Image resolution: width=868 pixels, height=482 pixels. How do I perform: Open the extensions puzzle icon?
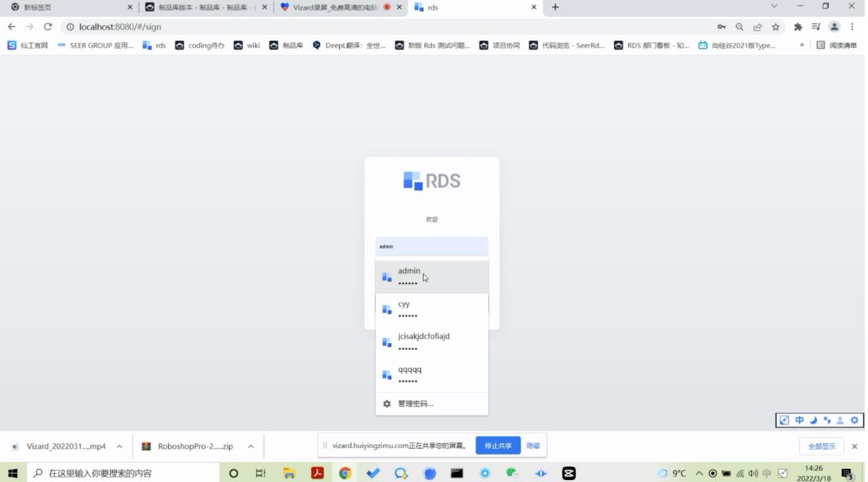click(x=798, y=27)
